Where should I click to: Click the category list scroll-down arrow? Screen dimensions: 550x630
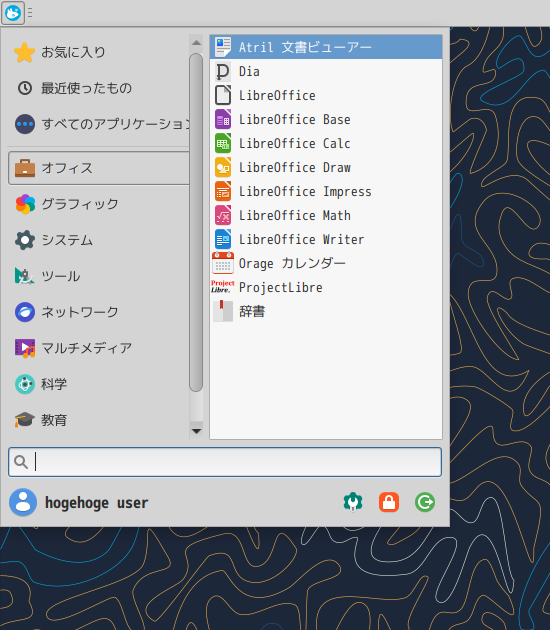[x=196, y=431]
